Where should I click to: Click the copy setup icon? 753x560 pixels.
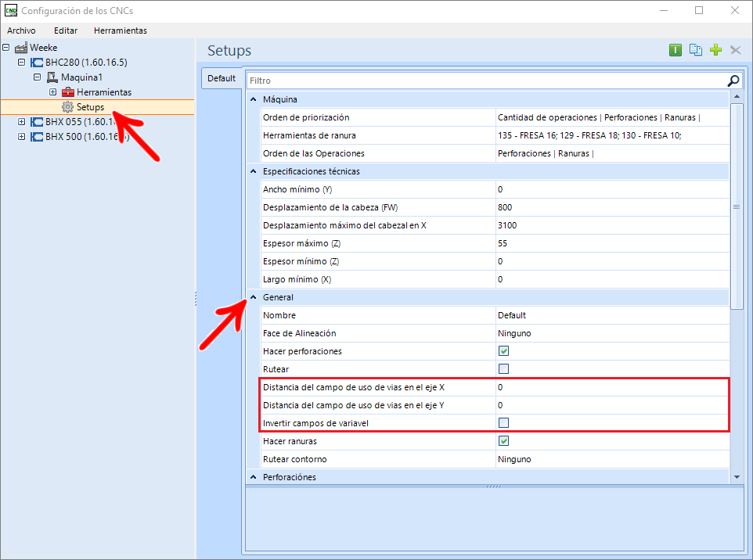pos(695,50)
